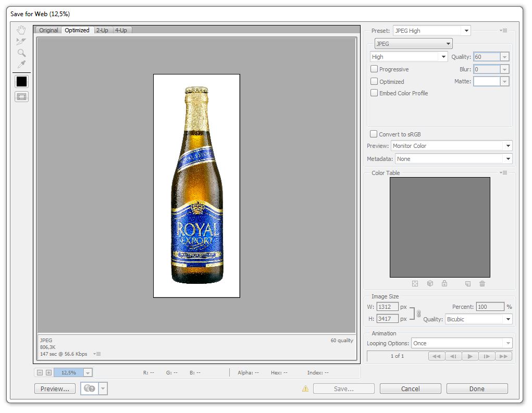Switch to the 4-Up tab
The width and height of the screenshot is (532, 413).
(121, 30)
